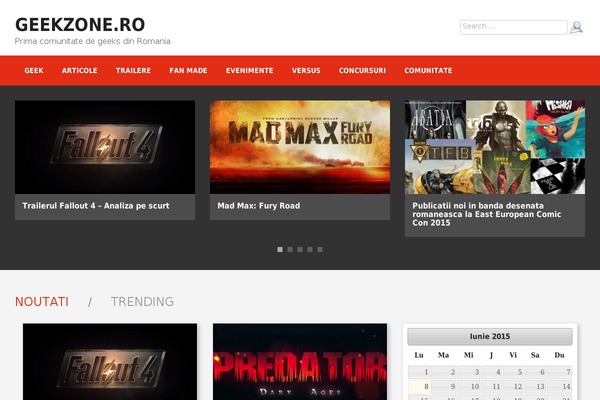
Task: Click the 'Mi' weekday column header
Action: [469, 355]
